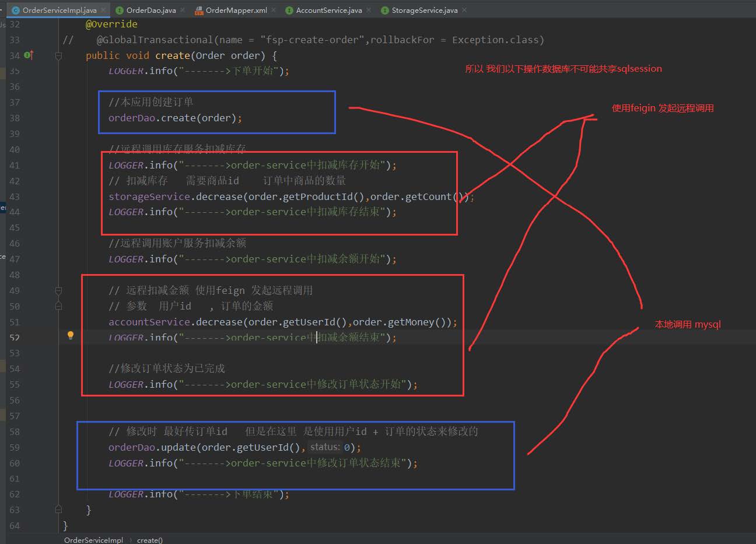The height and width of the screenshot is (544, 756).
Task: Click the orderDao.create(order) statement
Action: [x=175, y=118]
